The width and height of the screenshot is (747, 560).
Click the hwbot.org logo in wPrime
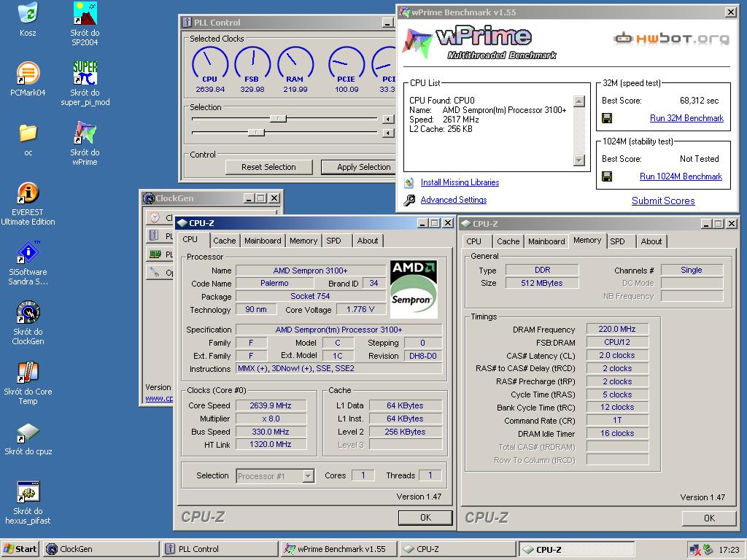point(671,38)
